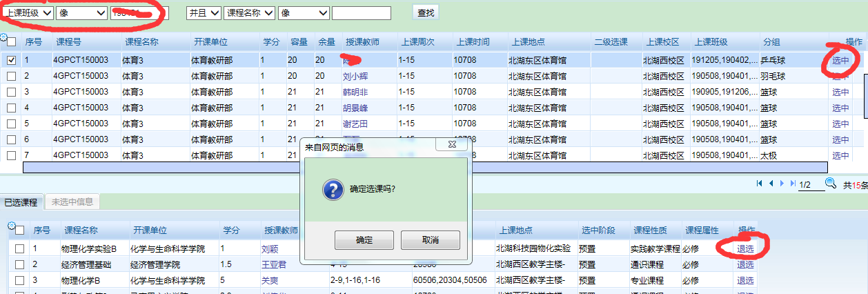Select the 已选课程 tab
This screenshot has width=868, height=294.
coord(21,202)
